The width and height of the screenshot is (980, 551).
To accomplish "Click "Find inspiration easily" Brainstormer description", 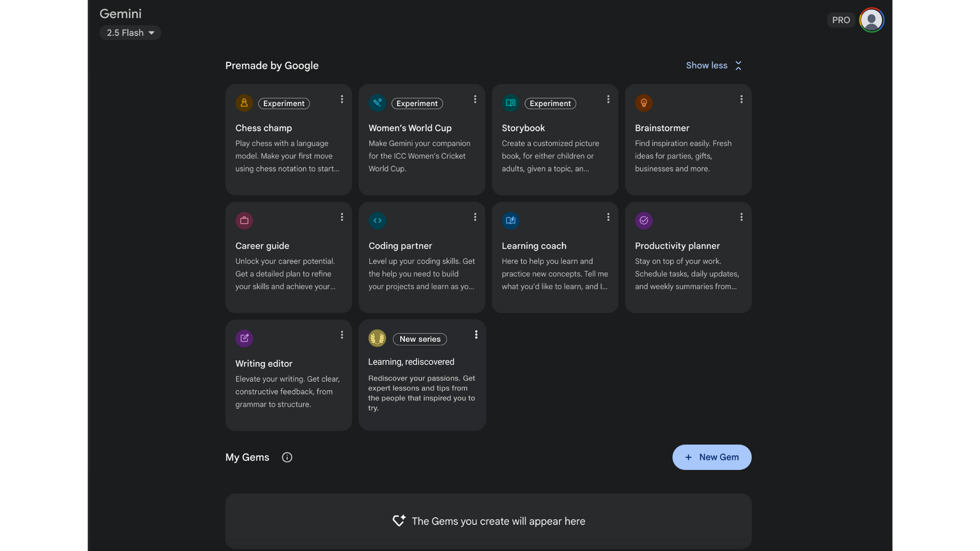I will (683, 156).
